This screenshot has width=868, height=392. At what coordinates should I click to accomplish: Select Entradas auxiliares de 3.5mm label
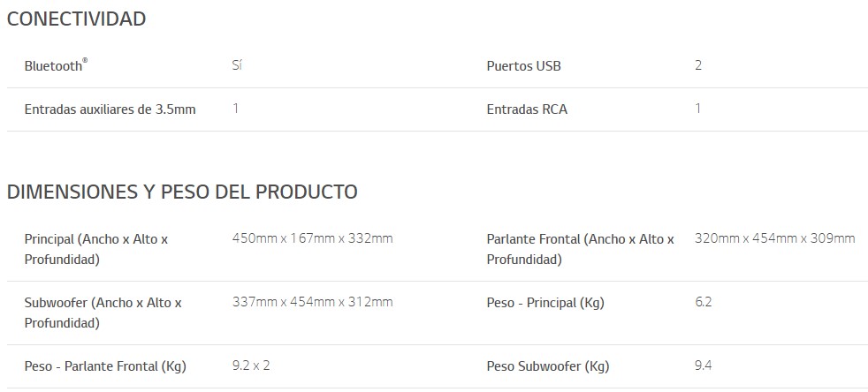click(x=110, y=109)
